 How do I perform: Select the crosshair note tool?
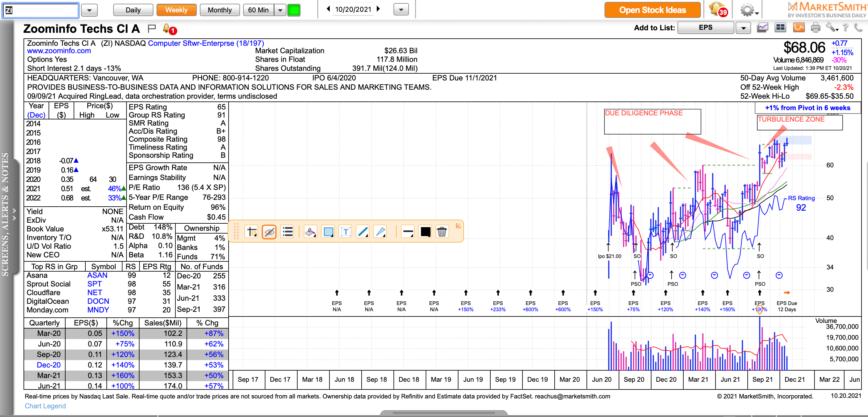[252, 232]
